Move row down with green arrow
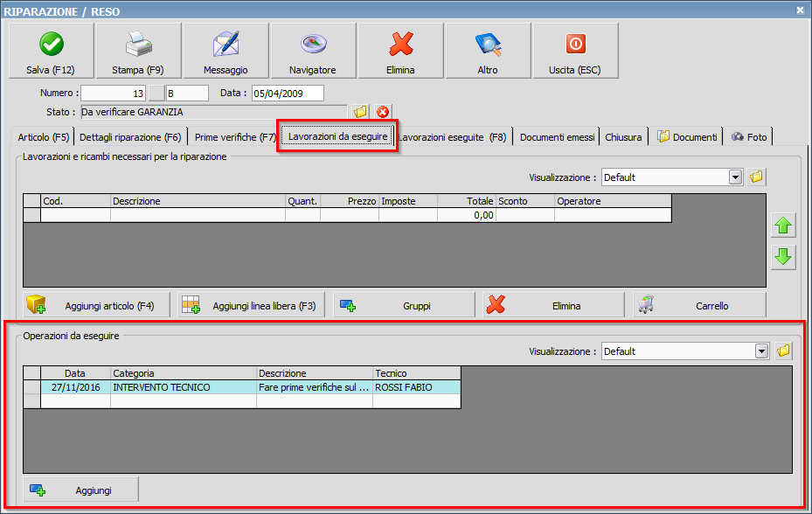 [783, 256]
